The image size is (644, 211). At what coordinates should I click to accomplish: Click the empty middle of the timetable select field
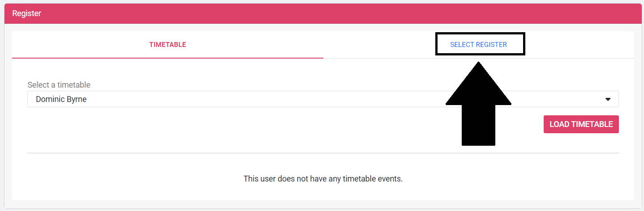click(269, 99)
